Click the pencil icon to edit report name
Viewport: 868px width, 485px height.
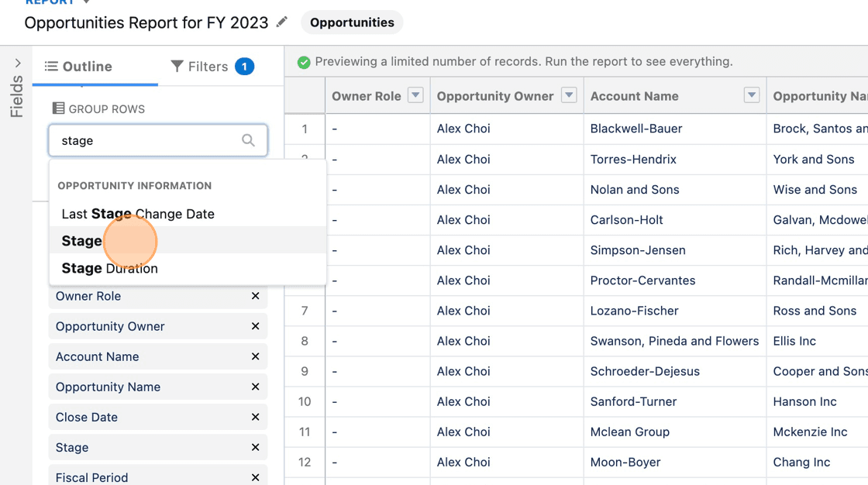coord(282,22)
